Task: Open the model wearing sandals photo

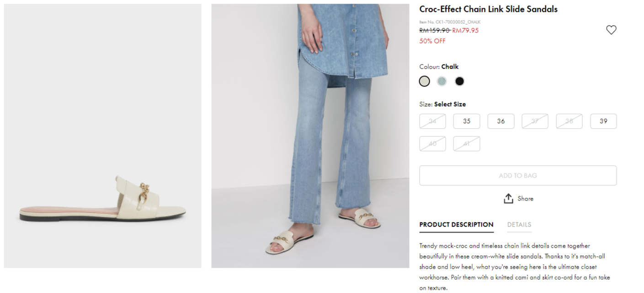Action: coord(310,136)
